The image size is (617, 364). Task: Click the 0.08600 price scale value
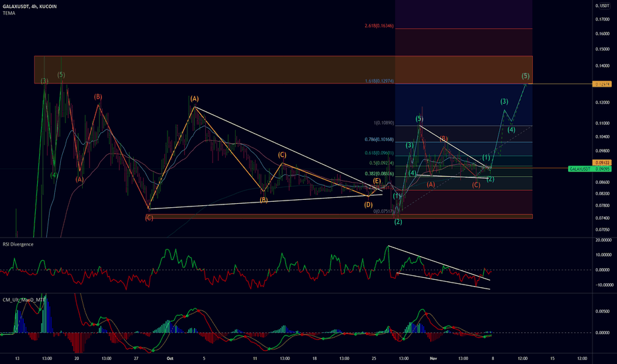pyautogui.click(x=602, y=182)
